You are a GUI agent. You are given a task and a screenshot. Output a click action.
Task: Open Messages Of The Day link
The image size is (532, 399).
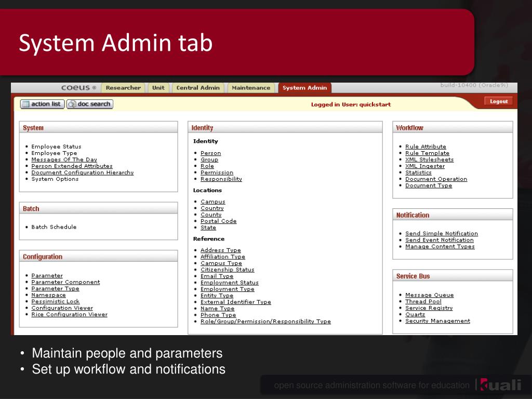coord(64,159)
